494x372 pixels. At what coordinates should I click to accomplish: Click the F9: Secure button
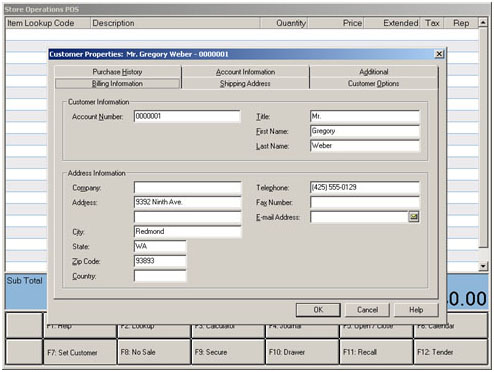228,352
